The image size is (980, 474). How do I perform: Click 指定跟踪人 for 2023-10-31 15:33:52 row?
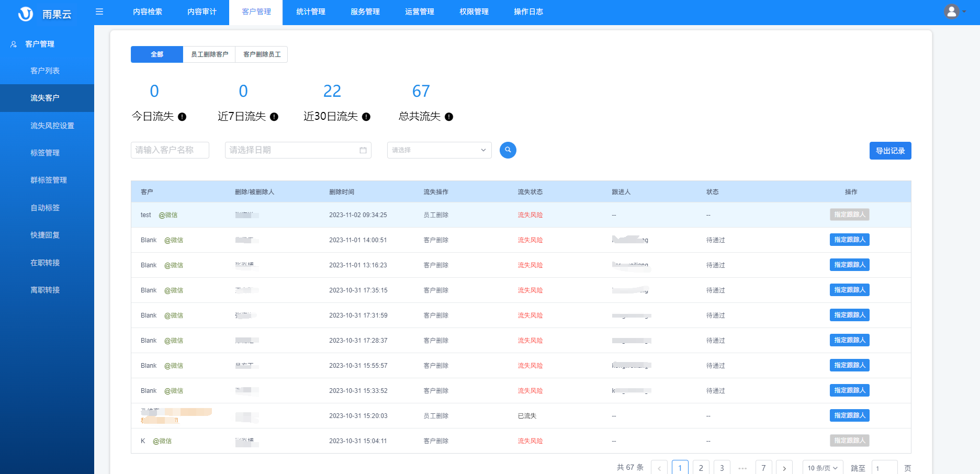[x=850, y=390]
